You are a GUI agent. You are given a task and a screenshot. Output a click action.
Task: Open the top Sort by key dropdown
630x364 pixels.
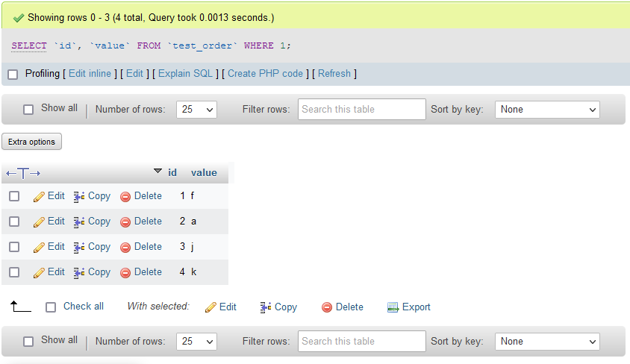(547, 110)
